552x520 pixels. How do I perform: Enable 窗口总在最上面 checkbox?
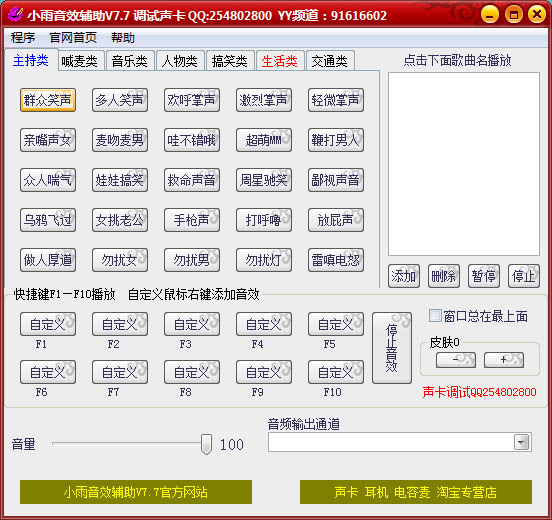pos(435,315)
